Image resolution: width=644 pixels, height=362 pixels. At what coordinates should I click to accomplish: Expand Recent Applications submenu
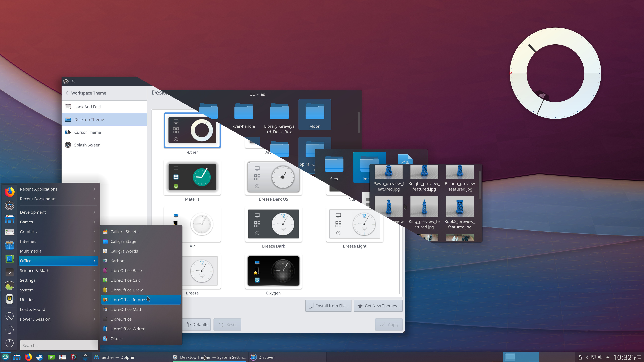[58, 189]
